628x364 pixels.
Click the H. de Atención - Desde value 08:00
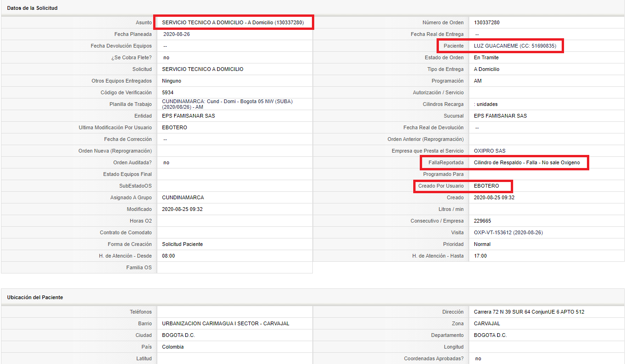169,256
